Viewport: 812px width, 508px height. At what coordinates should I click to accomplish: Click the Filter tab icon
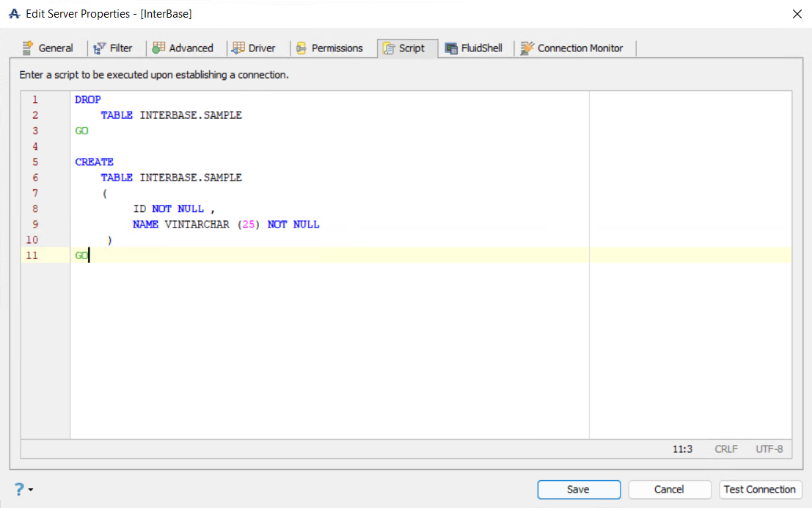(100, 48)
